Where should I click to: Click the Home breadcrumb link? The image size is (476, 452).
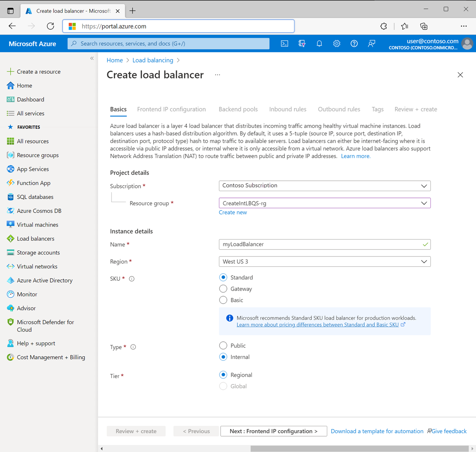[115, 60]
